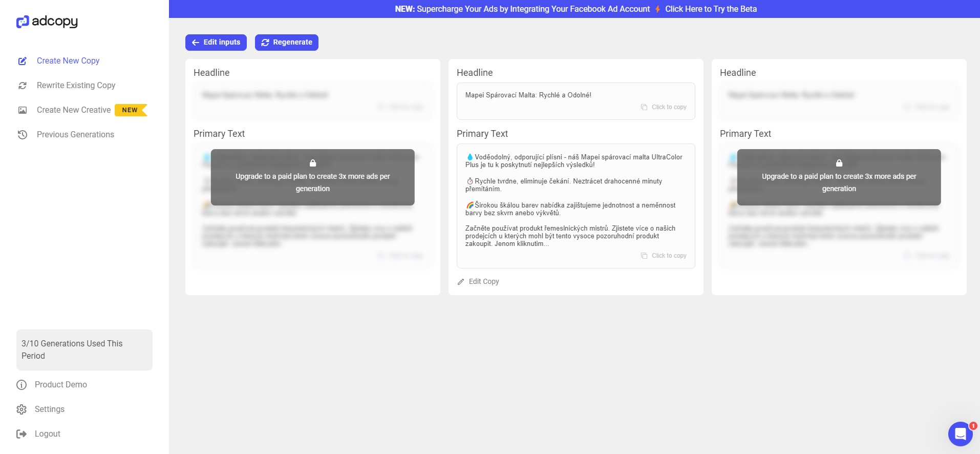The height and width of the screenshot is (454, 980).
Task: Click upgrade overlay on first card
Action: point(313,177)
